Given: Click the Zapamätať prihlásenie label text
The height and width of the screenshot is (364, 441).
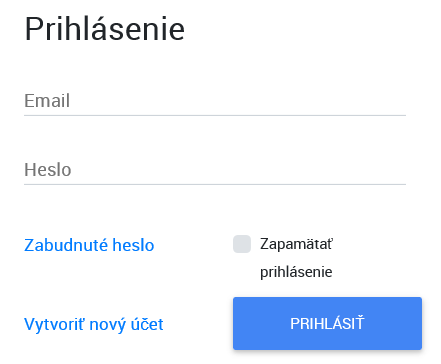Looking at the screenshot, I should [x=296, y=258].
